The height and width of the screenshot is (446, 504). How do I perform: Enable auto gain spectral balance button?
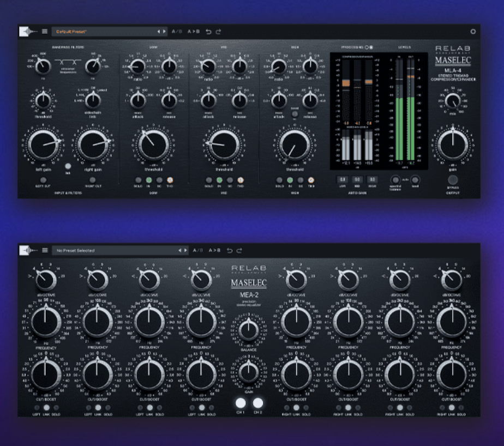pos(395,179)
